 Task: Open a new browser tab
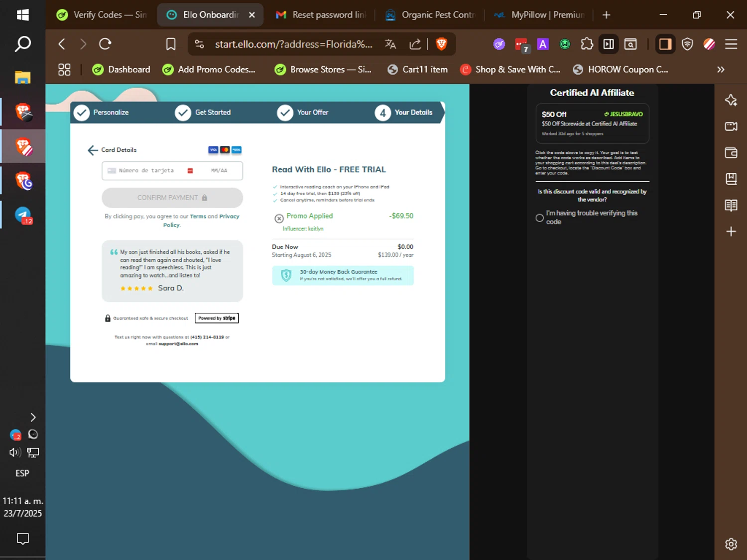606,15
